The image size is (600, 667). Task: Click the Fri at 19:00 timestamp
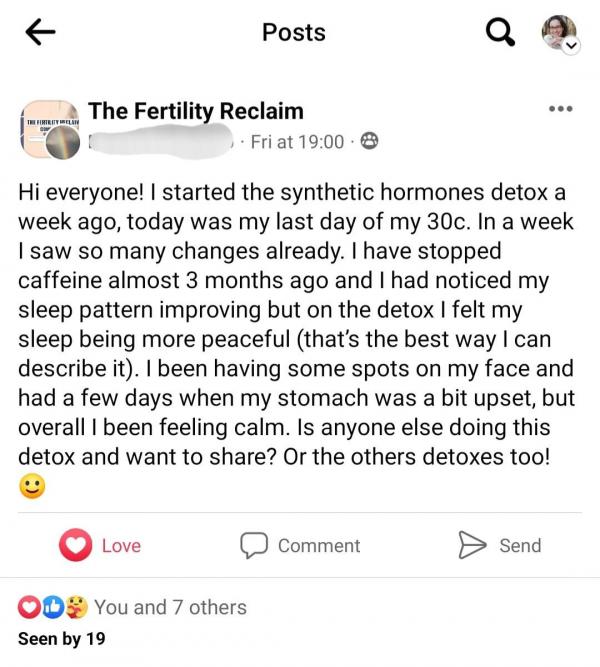pos(297,142)
